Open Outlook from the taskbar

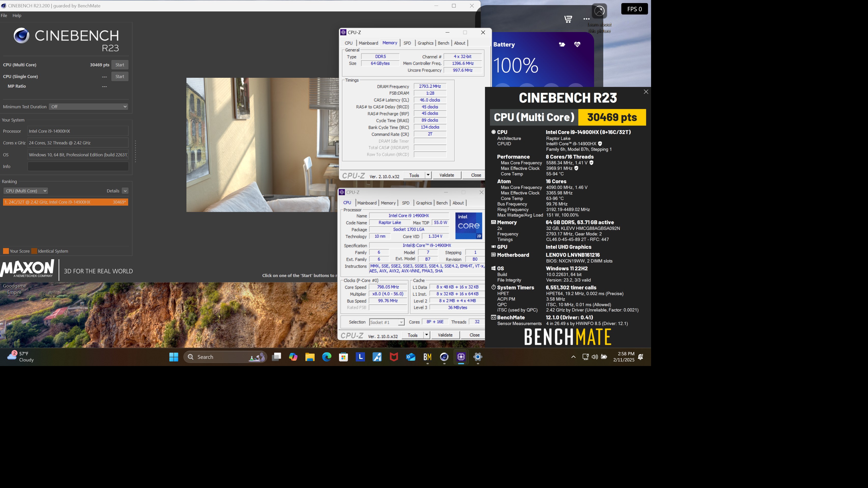[411, 357]
